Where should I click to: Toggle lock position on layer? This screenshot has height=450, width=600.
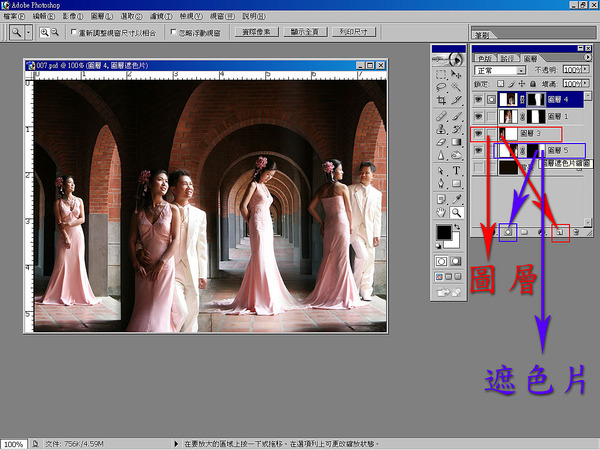tap(522, 83)
